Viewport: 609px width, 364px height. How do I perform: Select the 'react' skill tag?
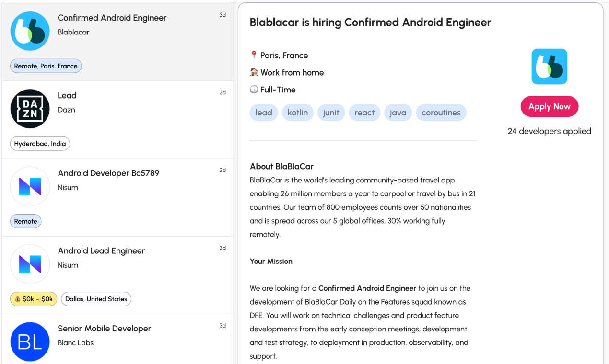pos(364,113)
